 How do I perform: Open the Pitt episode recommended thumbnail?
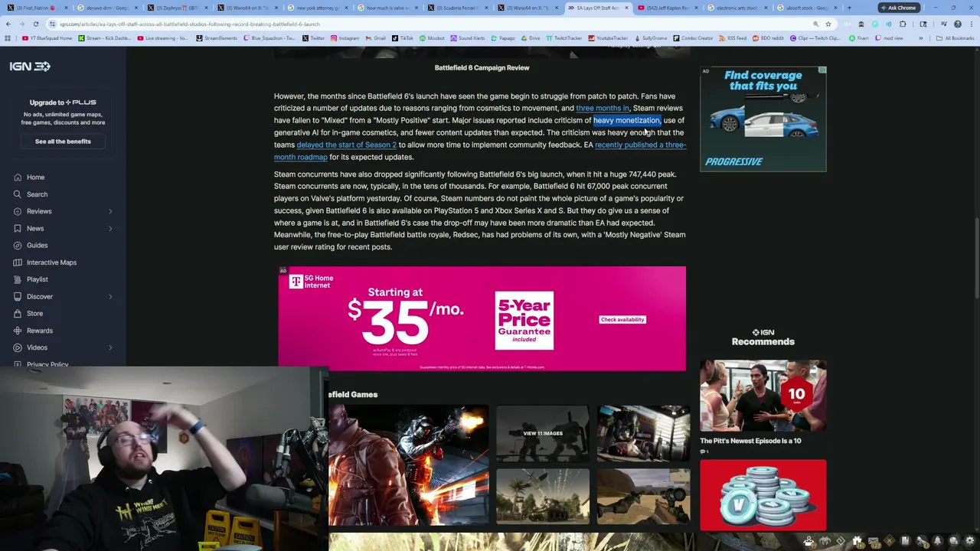click(763, 396)
